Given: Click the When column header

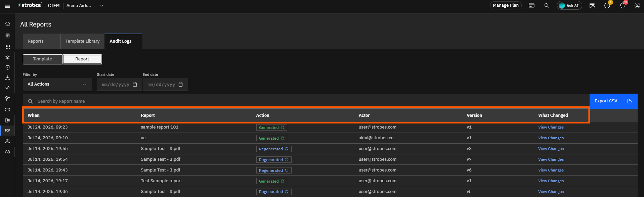Looking at the screenshot, I should (34, 115).
